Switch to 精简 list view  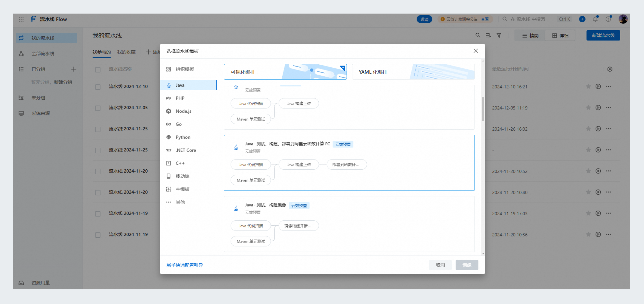pyautogui.click(x=531, y=35)
